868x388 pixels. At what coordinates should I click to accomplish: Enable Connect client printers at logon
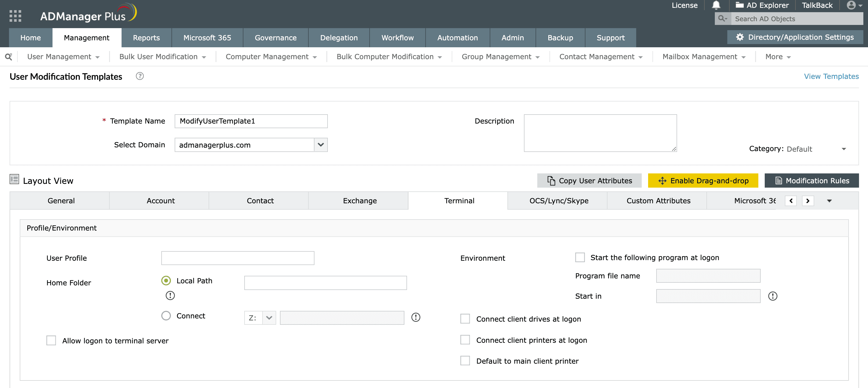(x=465, y=340)
